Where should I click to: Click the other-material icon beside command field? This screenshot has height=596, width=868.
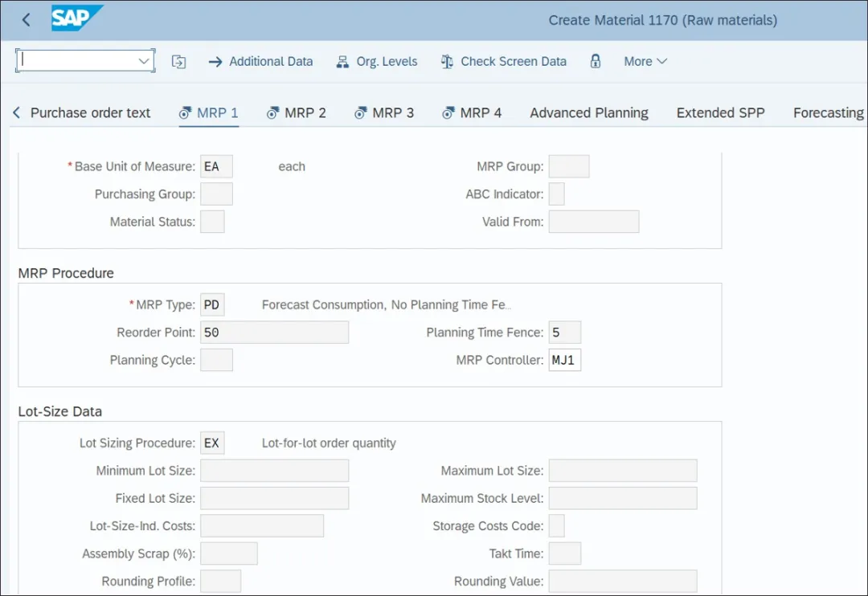[x=178, y=61]
